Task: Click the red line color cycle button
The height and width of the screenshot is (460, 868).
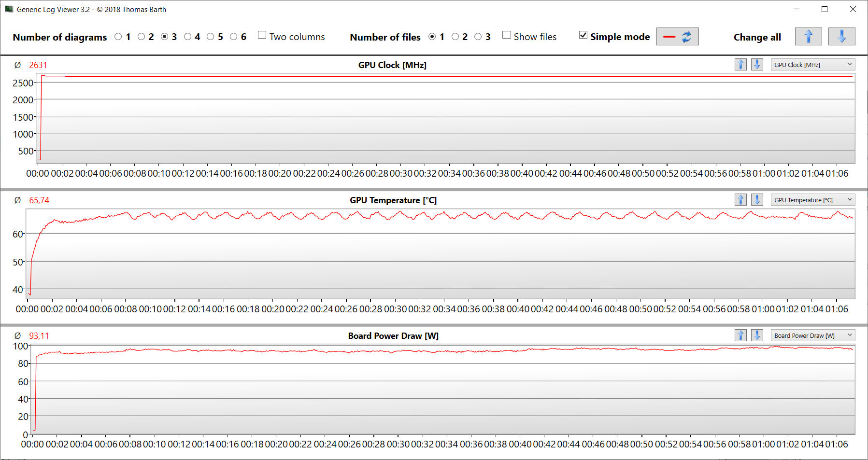Action: tap(677, 37)
